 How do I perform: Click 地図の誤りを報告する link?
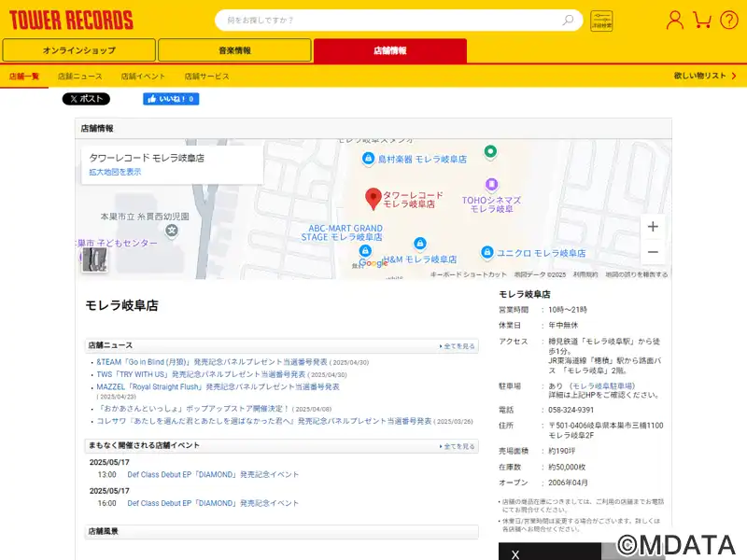point(637,274)
